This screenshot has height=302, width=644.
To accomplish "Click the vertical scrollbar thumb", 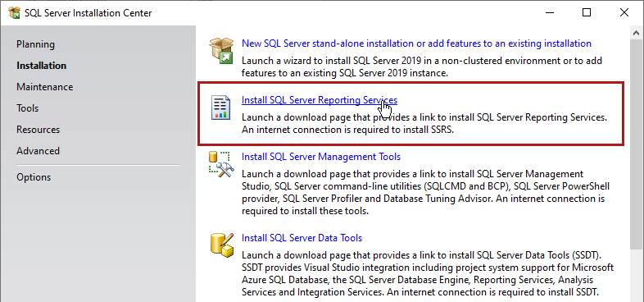I will [x=637, y=144].
